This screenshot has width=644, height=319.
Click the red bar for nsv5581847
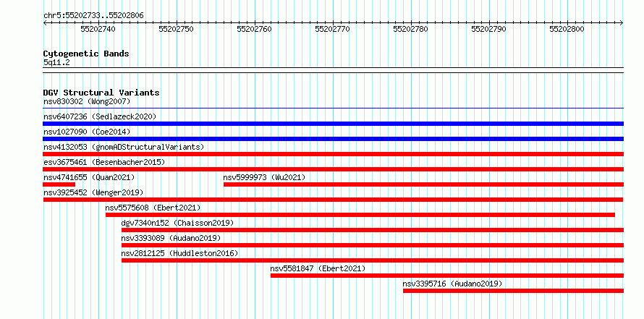(447, 276)
